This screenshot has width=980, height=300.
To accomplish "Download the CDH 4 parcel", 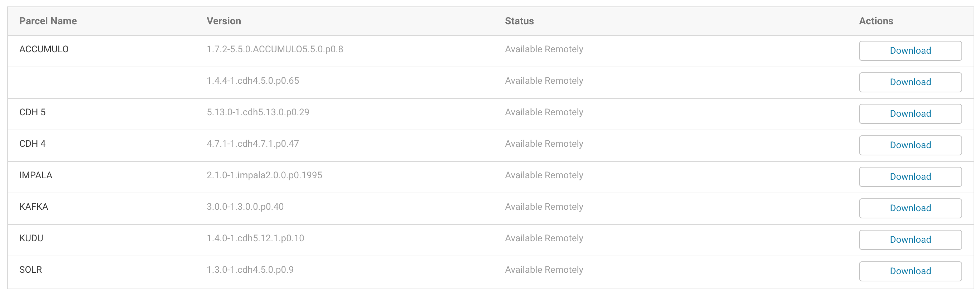I will pyautogui.click(x=910, y=145).
